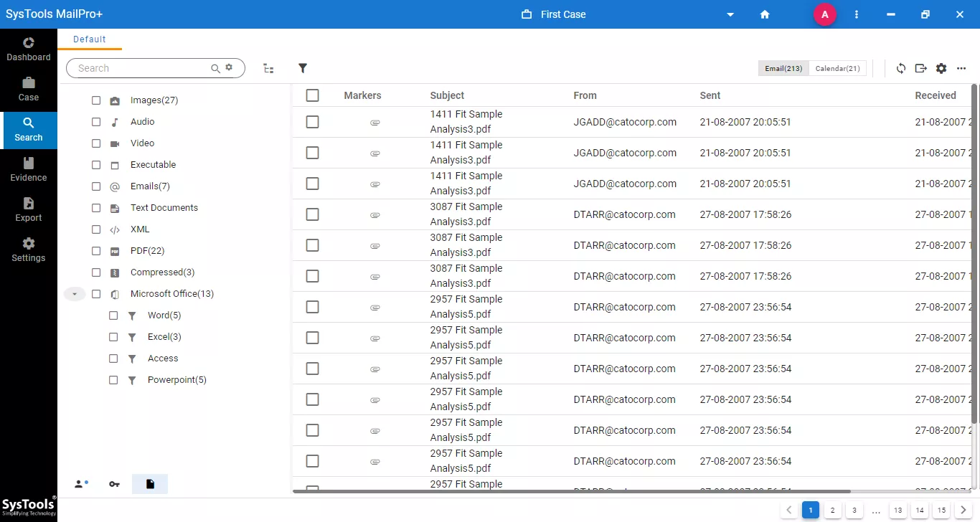Toggle the Microsoft Office(13) checkbox
Viewport: 980px width, 522px height.
[x=96, y=294]
